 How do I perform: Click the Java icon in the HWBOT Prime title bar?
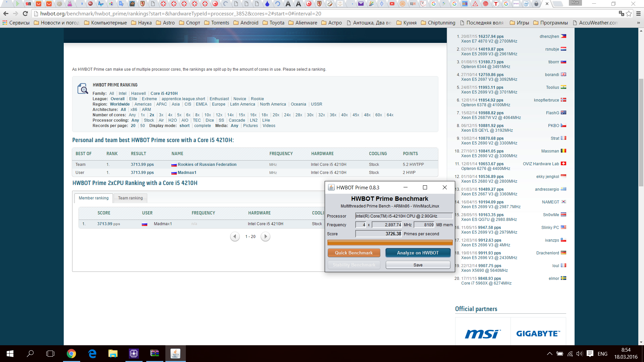point(331,187)
